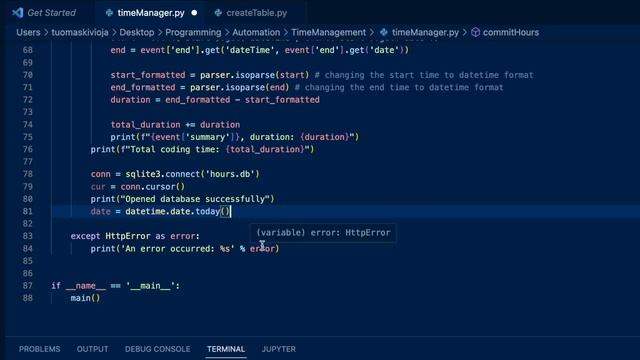Click the Python file icon on createTable.py tab
Screen dimensions: 640x360
(x=218, y=13)
